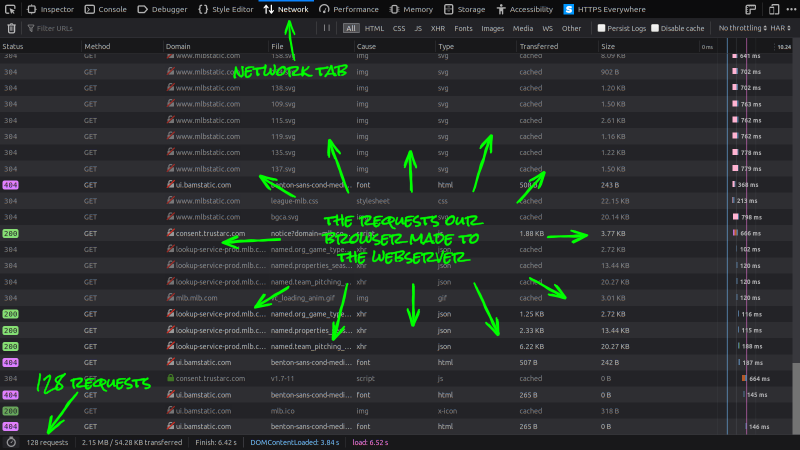Image resolution: width=800 pixels, height=450 pixels.
Task: Open the HTTPS Everywhere panel
Action: [x=605, y=9]
